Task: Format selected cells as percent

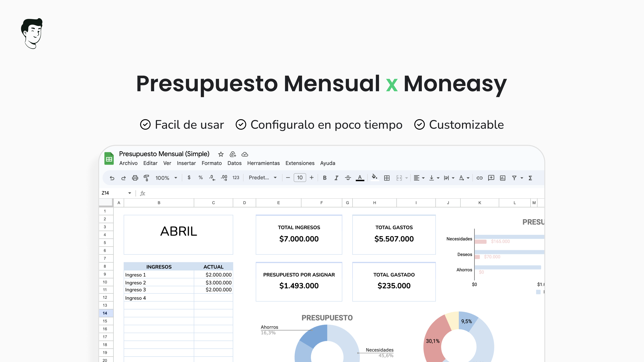Action: point(200,178)
